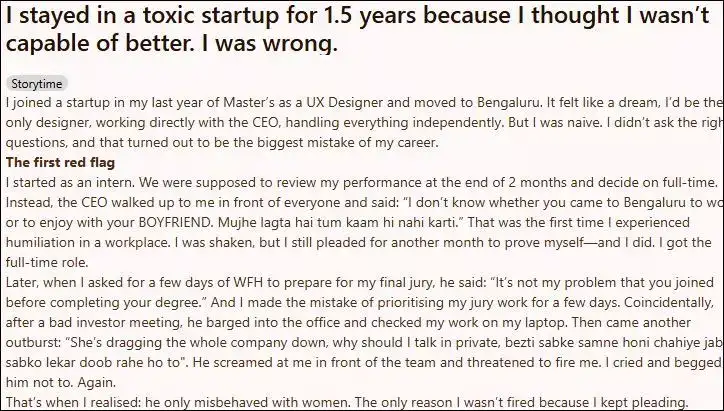Click the word "WFH" in the post

249,282
